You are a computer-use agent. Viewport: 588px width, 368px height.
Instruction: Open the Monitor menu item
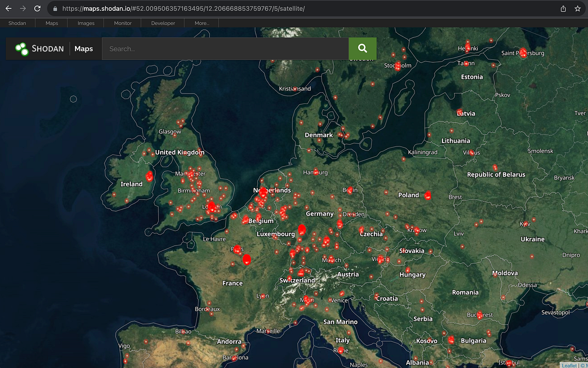point(122,23)
